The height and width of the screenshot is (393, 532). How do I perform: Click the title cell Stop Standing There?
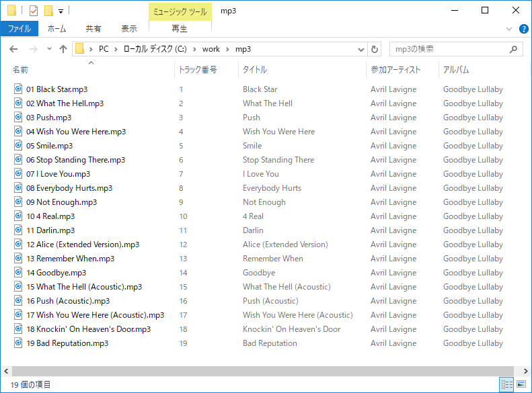click(x=278, y=160)
